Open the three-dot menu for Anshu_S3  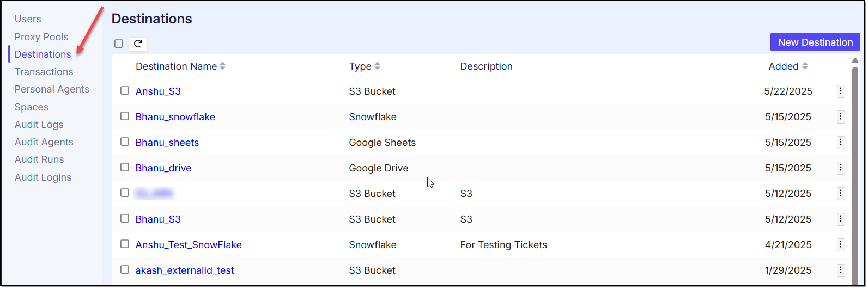[x=840, y=91]
